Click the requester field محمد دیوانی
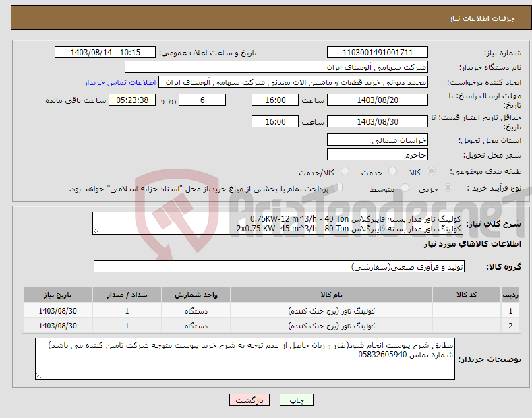This screenshot has width=532, height=418. (293, 82)
